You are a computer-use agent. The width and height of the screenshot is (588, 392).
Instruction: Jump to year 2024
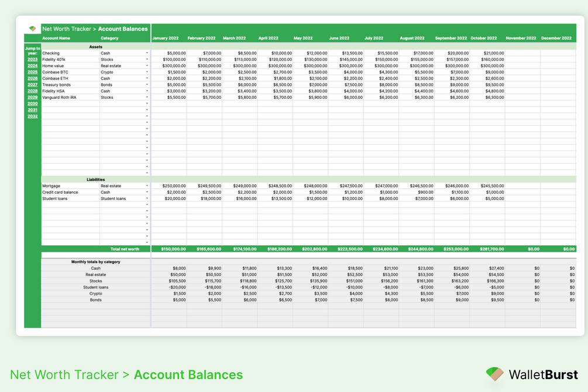33,66
